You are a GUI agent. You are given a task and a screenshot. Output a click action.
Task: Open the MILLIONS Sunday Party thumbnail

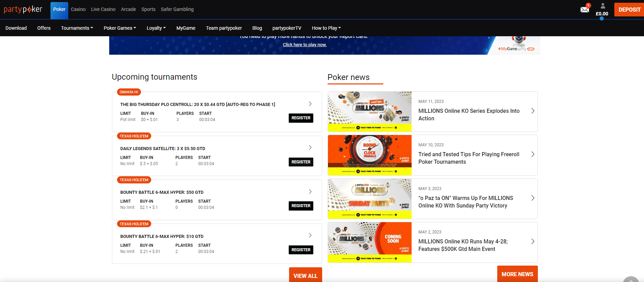(370, 199)
